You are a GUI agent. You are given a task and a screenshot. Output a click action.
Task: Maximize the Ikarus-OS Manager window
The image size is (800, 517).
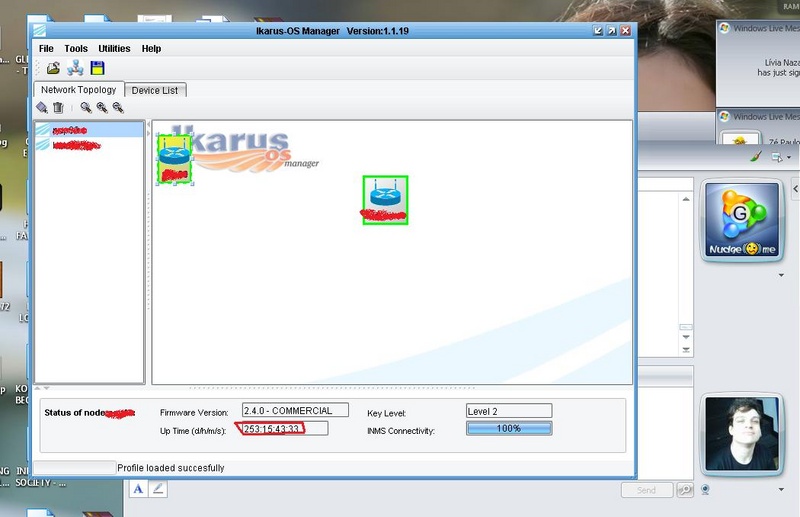pos(611,31)
